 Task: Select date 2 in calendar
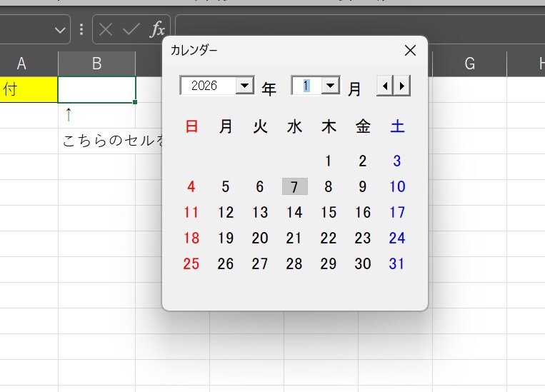(363, 161)
